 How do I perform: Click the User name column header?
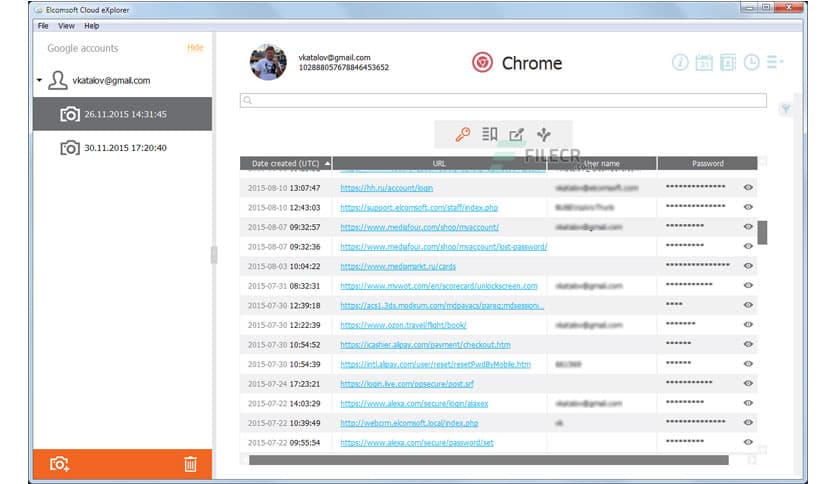[x=601, y=164]
